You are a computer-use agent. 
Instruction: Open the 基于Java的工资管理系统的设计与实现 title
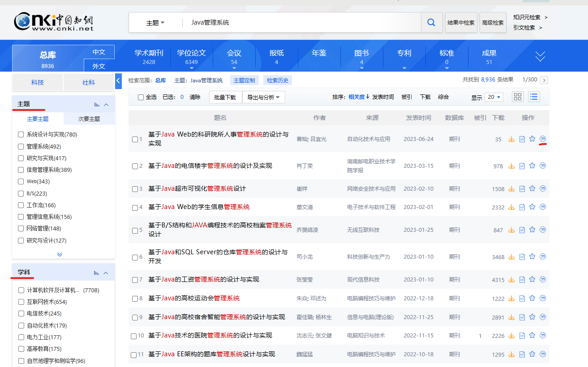tap(204, 279)
